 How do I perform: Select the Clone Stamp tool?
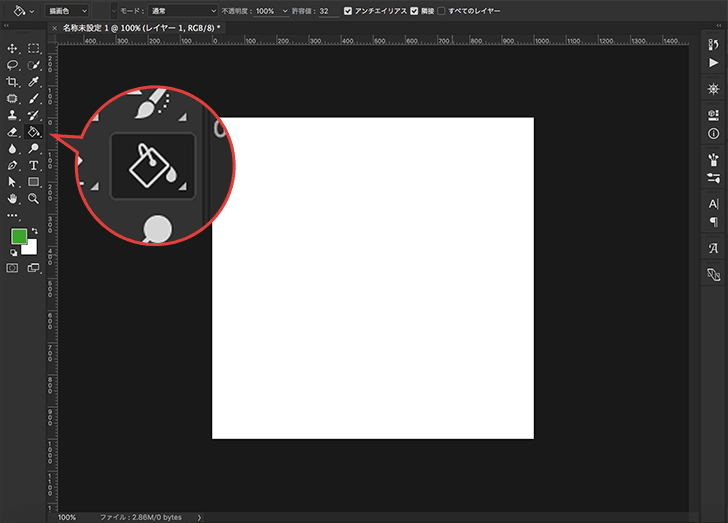tap(12, 115)
